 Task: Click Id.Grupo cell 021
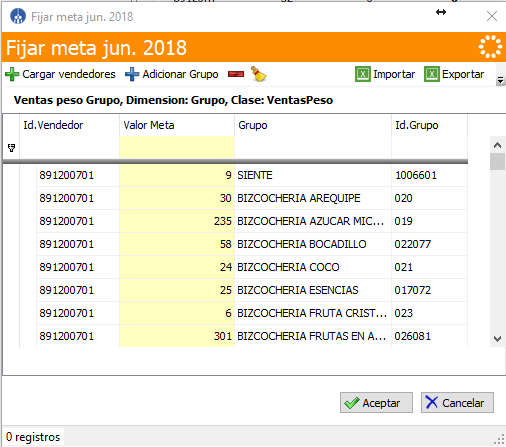[x=430, y=267]
